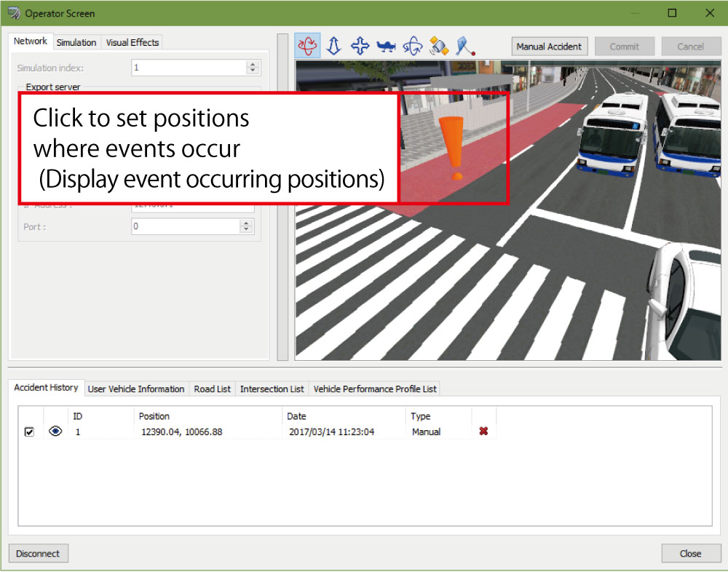Decrease the Port number value
The height and width of the screenshot is (572, 728).
(247, 230)
